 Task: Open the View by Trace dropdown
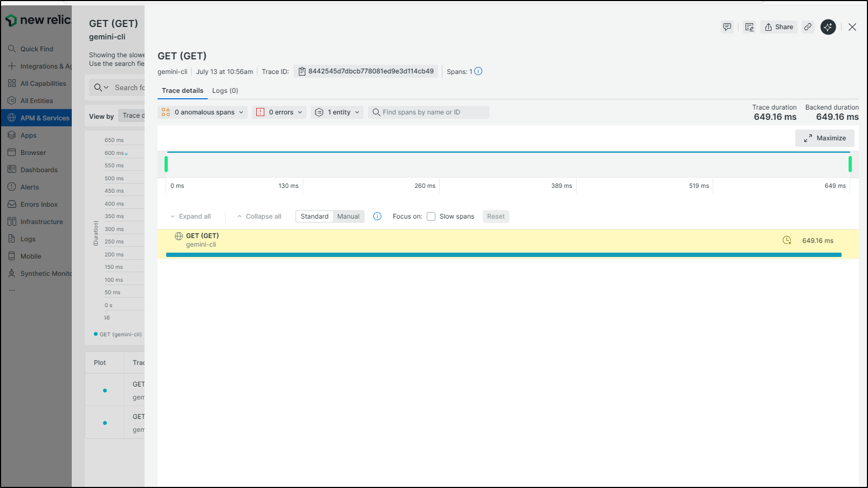(x=132, y=116)
